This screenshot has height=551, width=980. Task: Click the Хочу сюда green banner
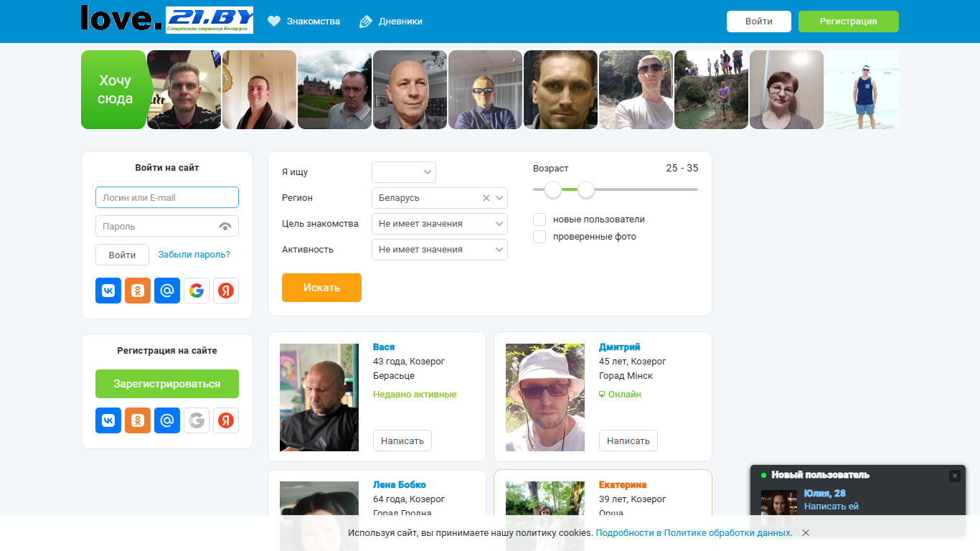(x=115, y=90)
